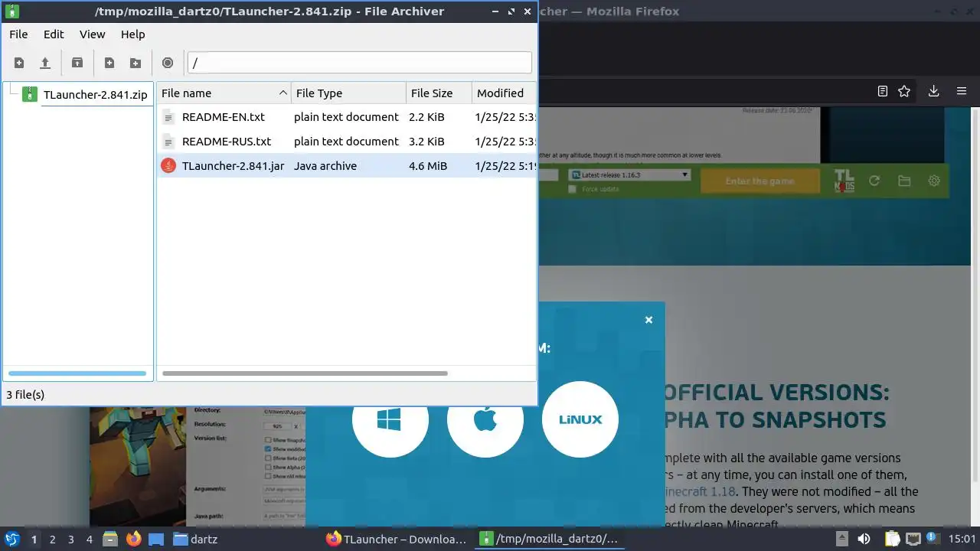Click README-RUS.txt plain text document cell
Image resolution: width=980 pixels, height=551 pixels.
(346, 142)
